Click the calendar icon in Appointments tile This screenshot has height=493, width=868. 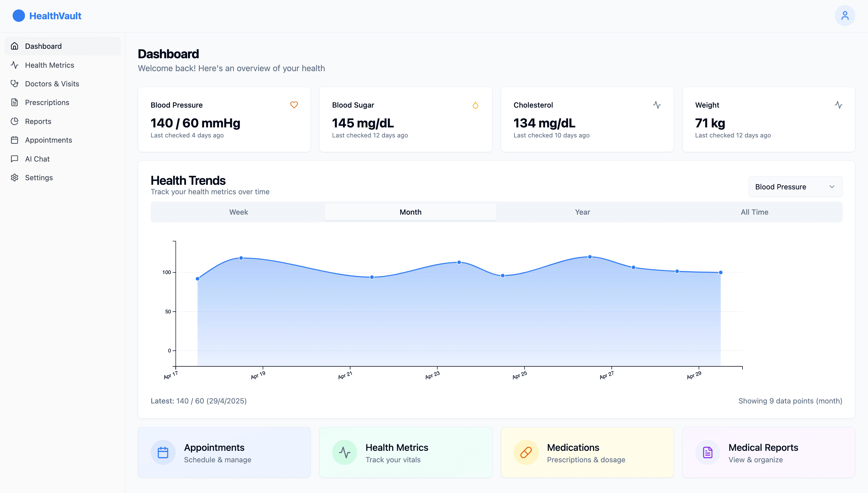tap(163, 452)
